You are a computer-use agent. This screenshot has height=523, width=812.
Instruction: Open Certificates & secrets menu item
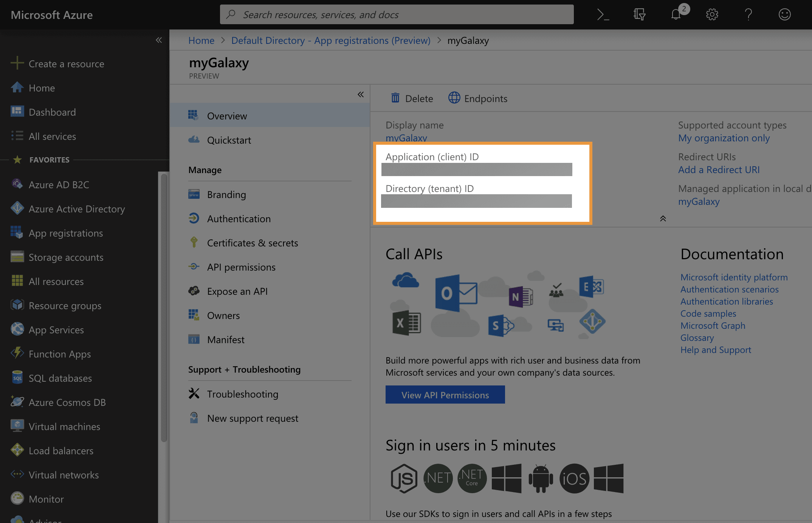click(252, 243)
